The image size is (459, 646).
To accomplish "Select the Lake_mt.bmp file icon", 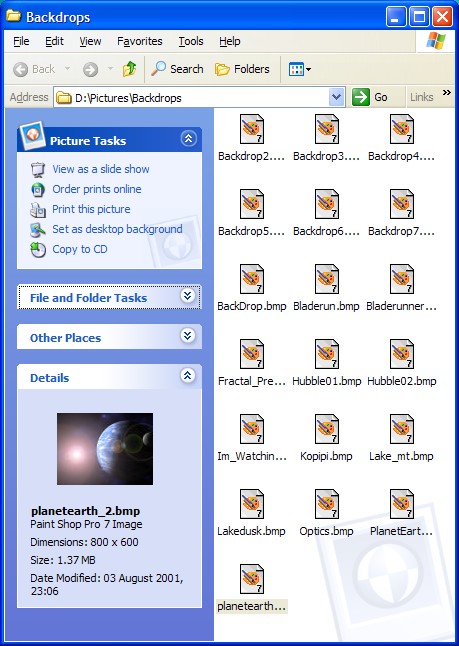I will pos(402,429).
